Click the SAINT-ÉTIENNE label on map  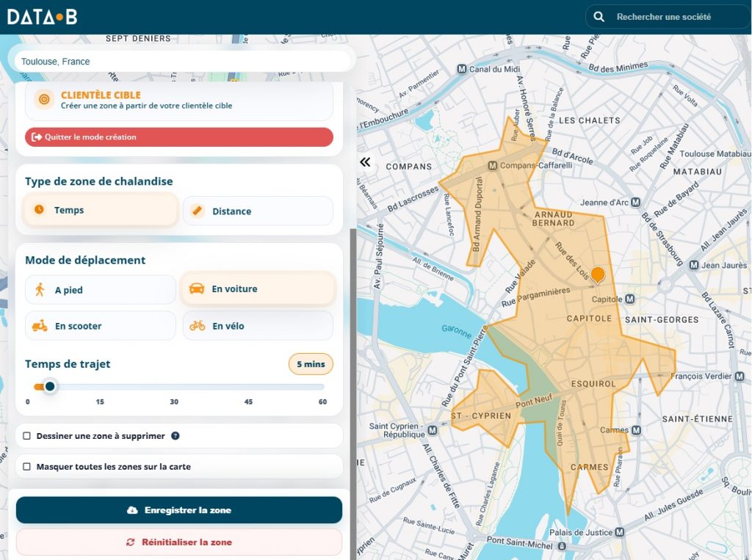[698, 419]
